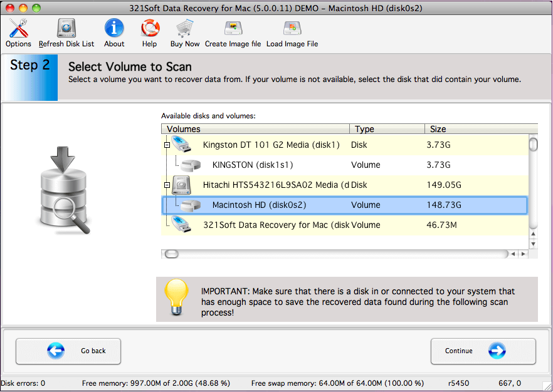Screen dimensions: 553x392
Task: Sort by the Type column header
Action: tap(387, 129)
